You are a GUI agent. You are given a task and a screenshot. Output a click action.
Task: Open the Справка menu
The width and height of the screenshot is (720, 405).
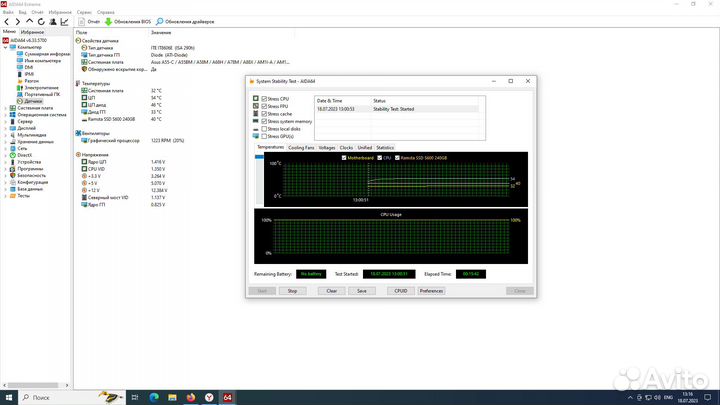(106, 12)
